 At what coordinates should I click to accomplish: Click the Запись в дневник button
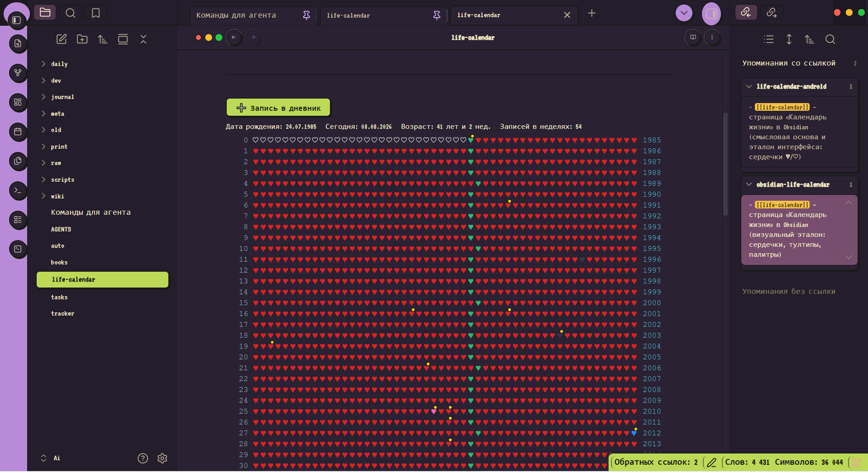tap(278, 108)
